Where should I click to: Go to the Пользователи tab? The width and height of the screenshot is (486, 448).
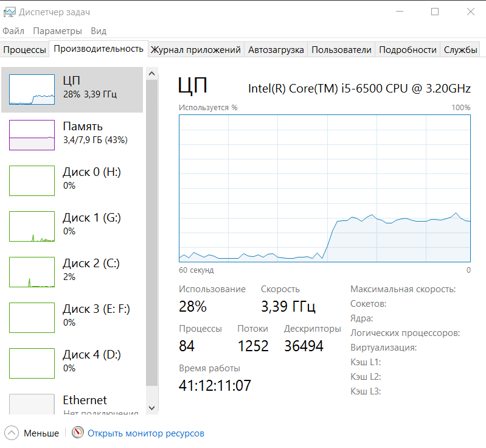[341, 50]
